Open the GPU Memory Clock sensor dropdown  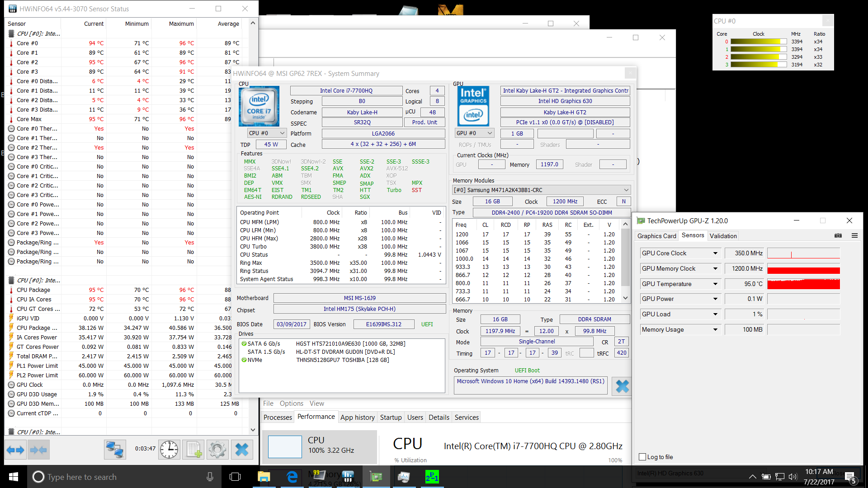pyautogui.click(x=715, y=268)
